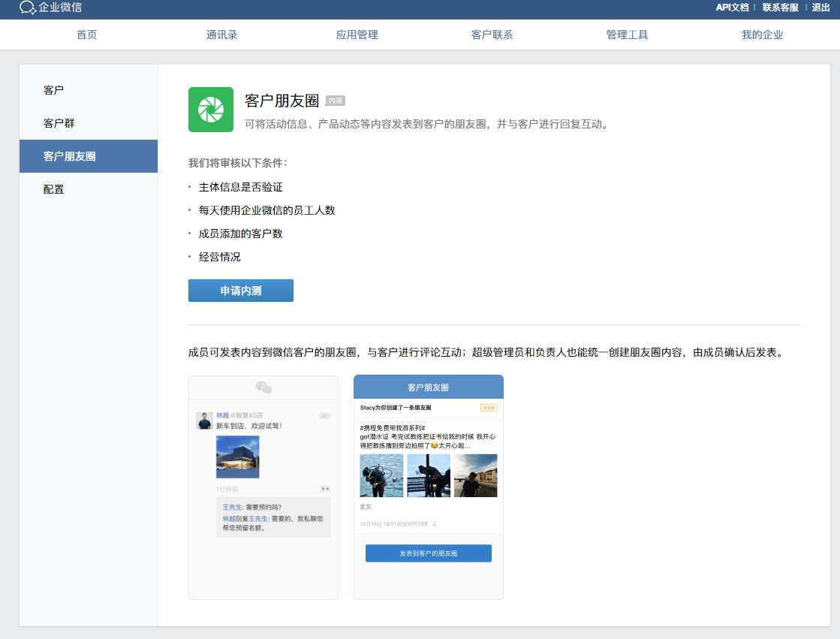Screen dimensions: 840x639
Task: Click the 企业微信 logo icon
Action: tap(27, 7)
